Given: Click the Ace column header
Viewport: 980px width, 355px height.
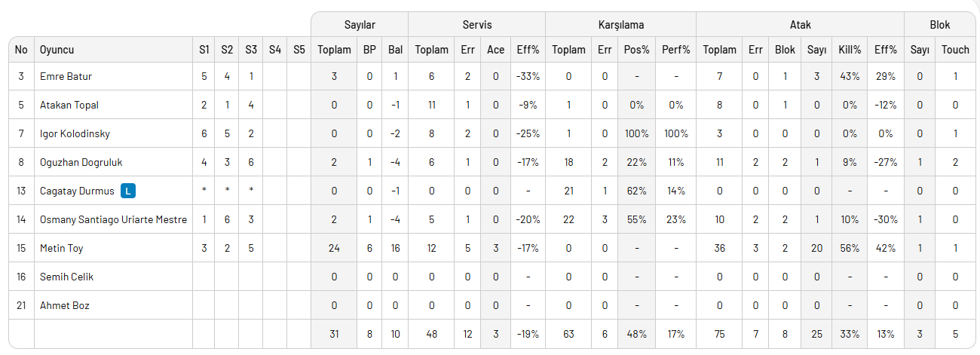Looking at the screenshot, I should coord(495,50).
